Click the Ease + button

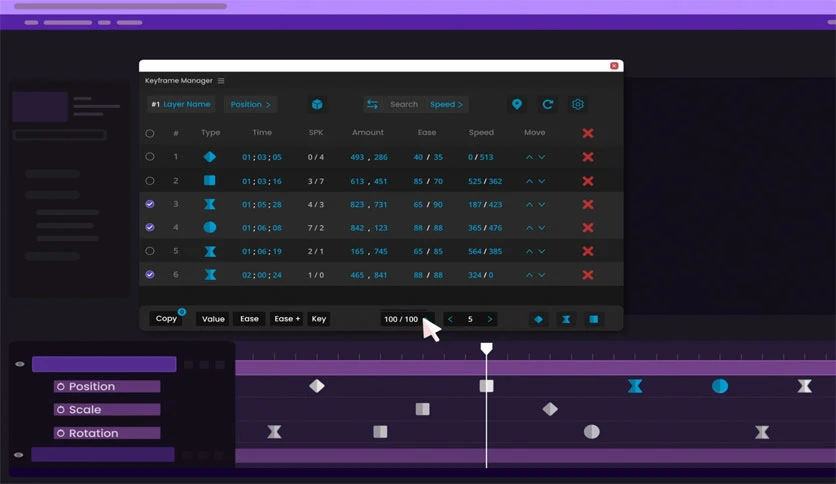tap(287, 319)
